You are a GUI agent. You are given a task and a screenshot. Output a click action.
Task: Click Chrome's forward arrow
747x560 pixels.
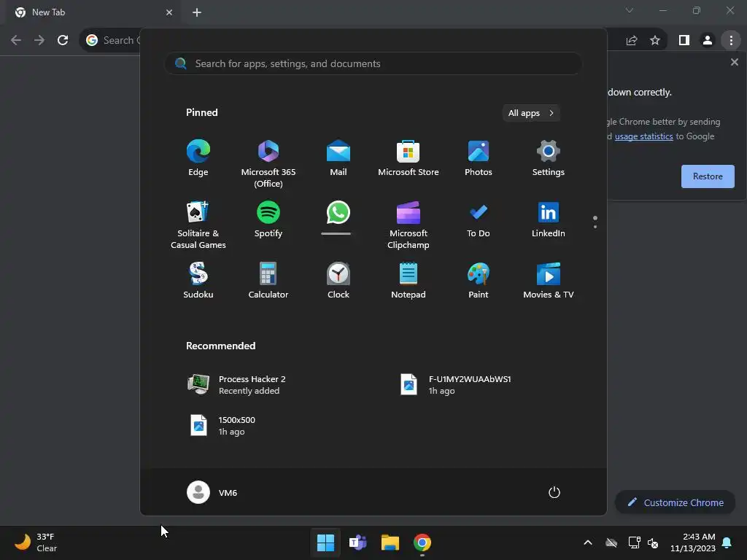pyautogui.click(x=39, y=41)
